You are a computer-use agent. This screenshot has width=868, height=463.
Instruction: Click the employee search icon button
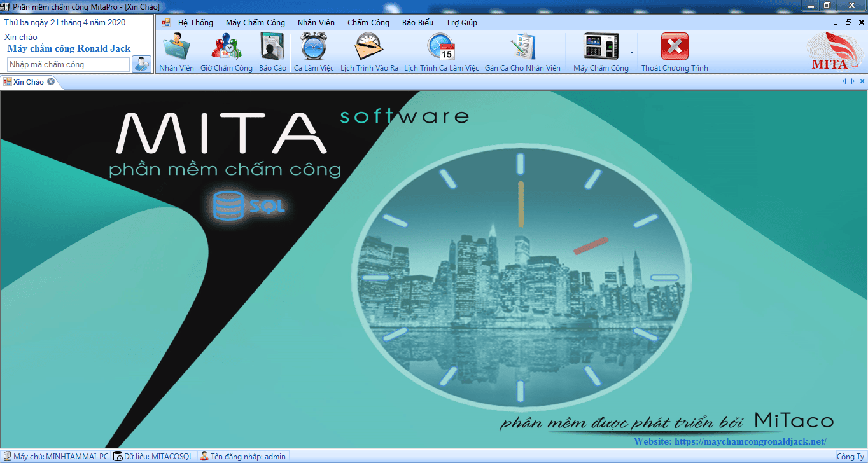tap(141, 64)
